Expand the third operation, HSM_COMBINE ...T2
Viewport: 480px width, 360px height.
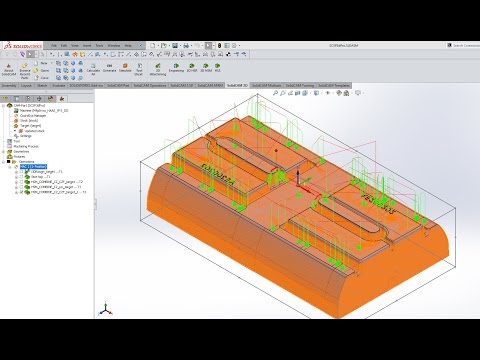pyautogui.click(x=16, y=182)
